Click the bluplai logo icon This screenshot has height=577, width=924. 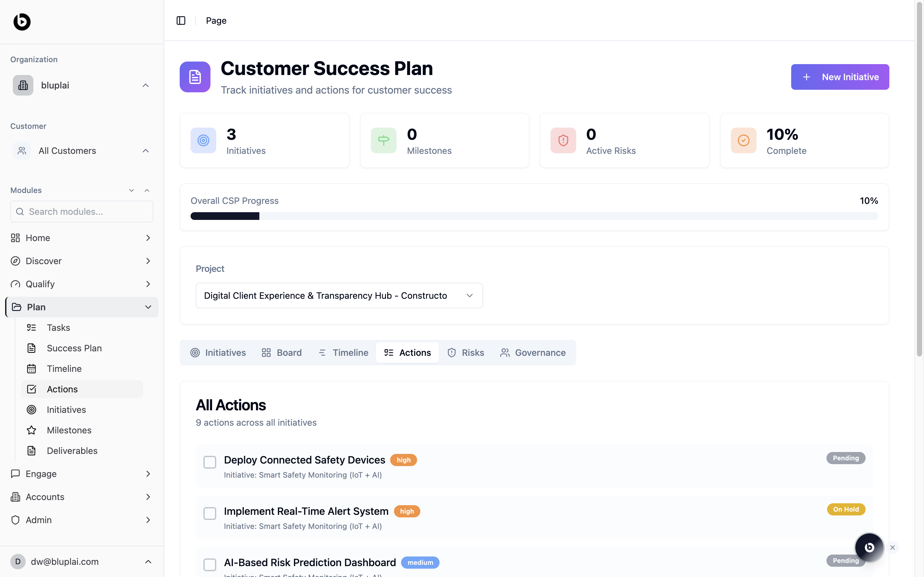tap(22, 21)
